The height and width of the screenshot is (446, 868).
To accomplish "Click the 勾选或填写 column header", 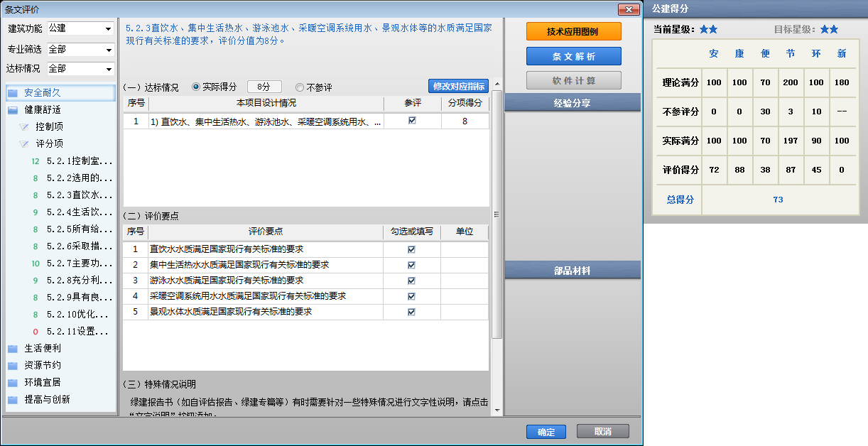I will coord(412,232).
